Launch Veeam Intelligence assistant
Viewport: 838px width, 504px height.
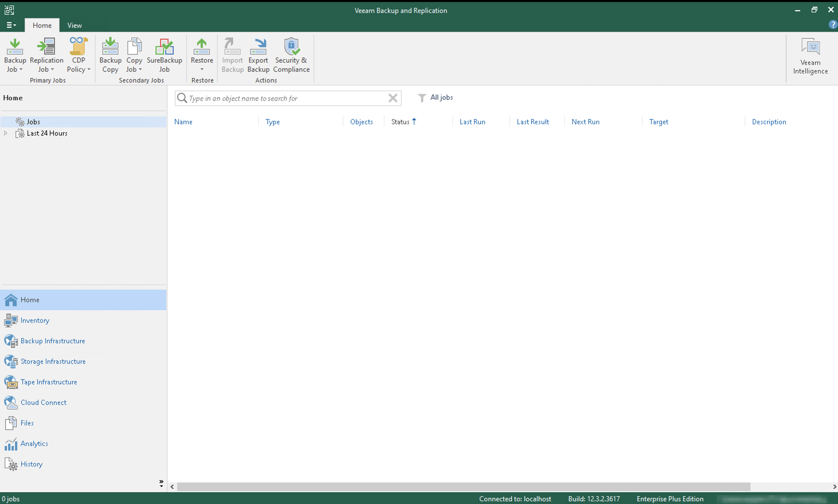click(x=811, y=57)
